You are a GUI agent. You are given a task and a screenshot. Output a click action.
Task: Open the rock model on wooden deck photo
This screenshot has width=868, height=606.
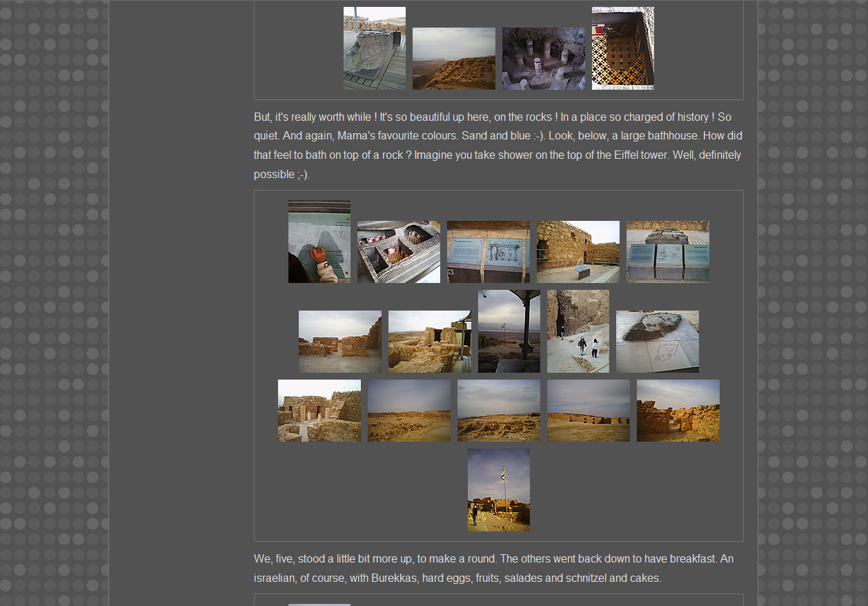point(374,48)
